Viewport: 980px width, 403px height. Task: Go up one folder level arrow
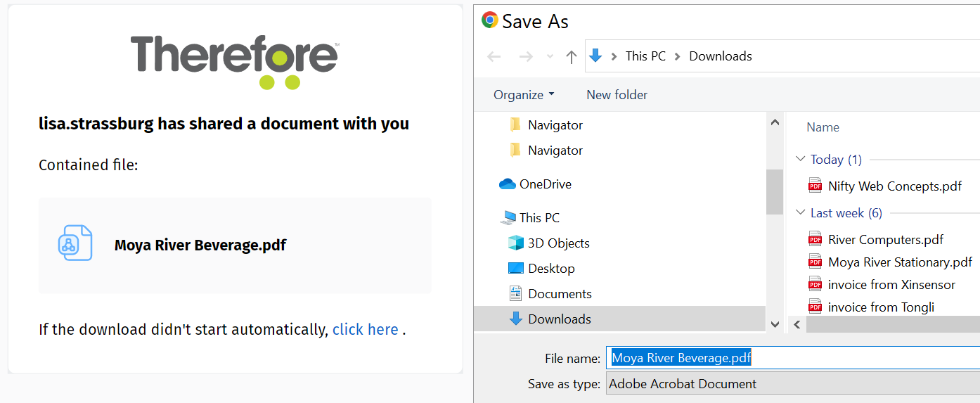[x=571, y=57]
